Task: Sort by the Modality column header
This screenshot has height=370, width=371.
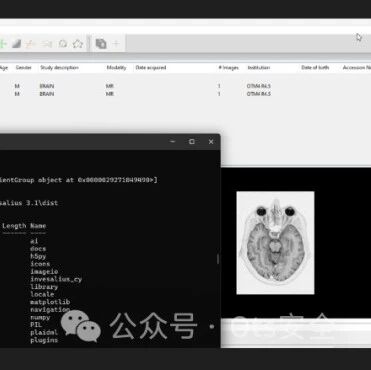Action: click(116, 68)
